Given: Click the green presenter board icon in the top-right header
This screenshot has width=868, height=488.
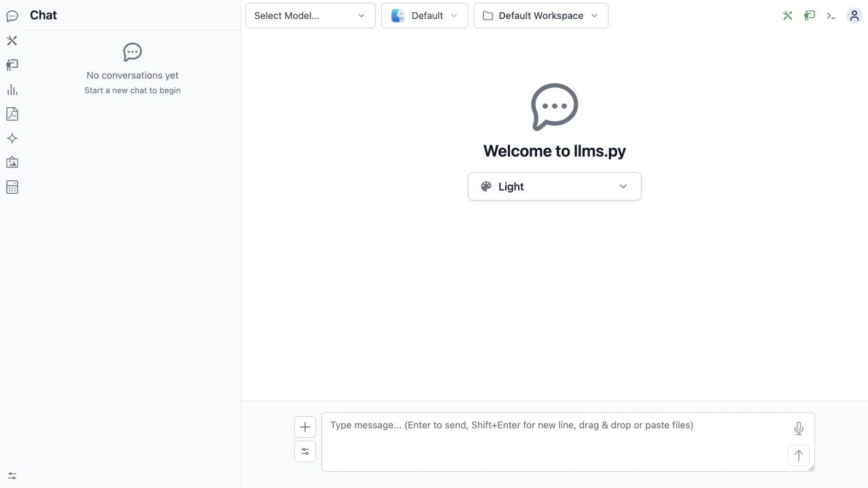Looking at the screenshot, I should click(x=810, y=16).
